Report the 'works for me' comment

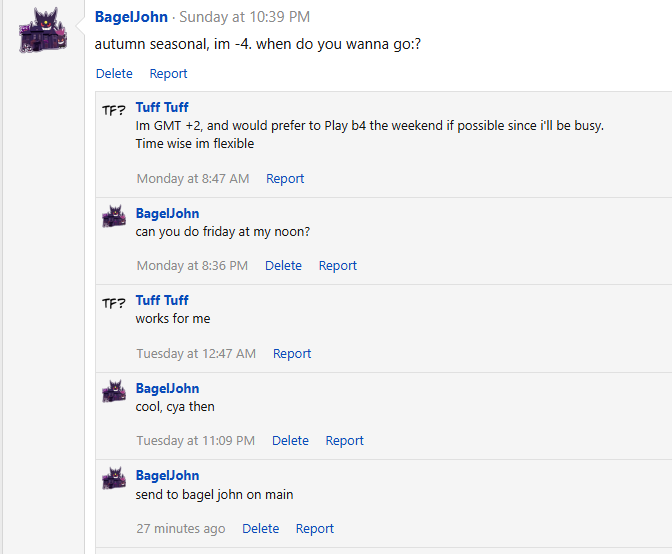tap(292, 353)
